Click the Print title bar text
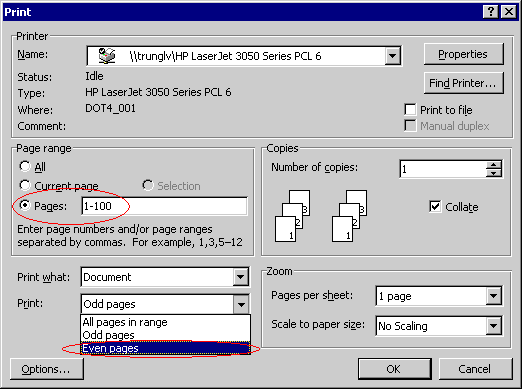Screen dimensions: 522x389 [18, 12]
